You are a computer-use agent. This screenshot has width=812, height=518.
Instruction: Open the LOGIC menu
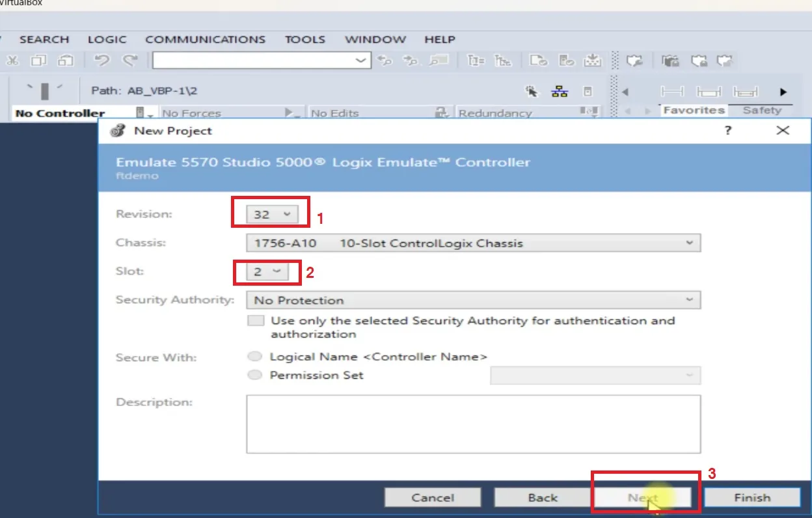pos(107,40)
